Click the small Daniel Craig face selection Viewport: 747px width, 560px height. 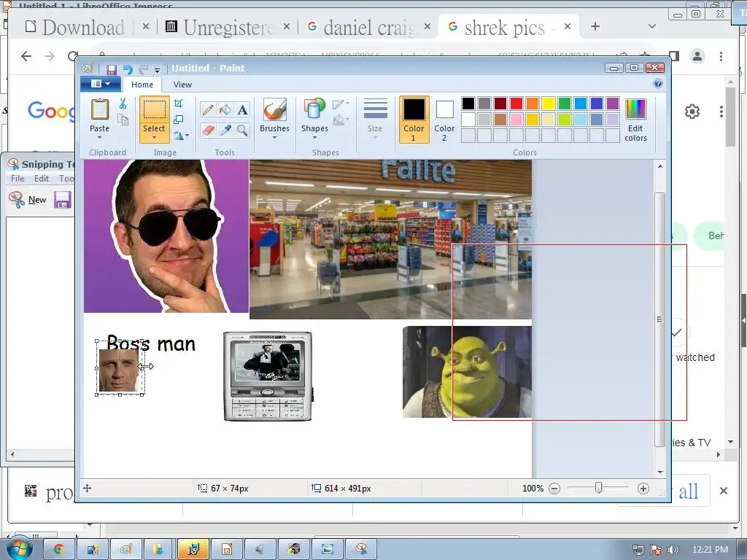click(x=119, y=370)
